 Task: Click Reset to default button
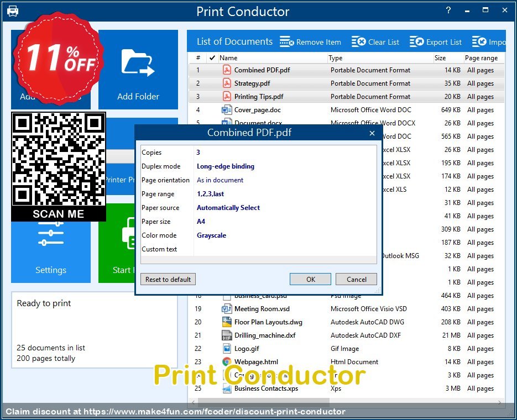(x=168, y=279)
